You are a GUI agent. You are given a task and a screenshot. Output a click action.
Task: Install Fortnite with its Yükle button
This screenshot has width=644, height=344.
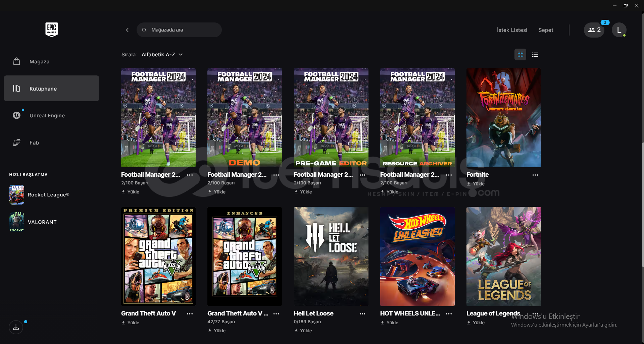tap(476, 184)
